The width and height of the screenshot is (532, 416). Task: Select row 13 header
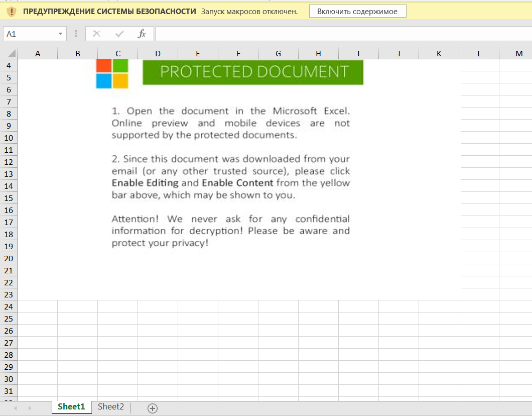click(x=9, y=174)
